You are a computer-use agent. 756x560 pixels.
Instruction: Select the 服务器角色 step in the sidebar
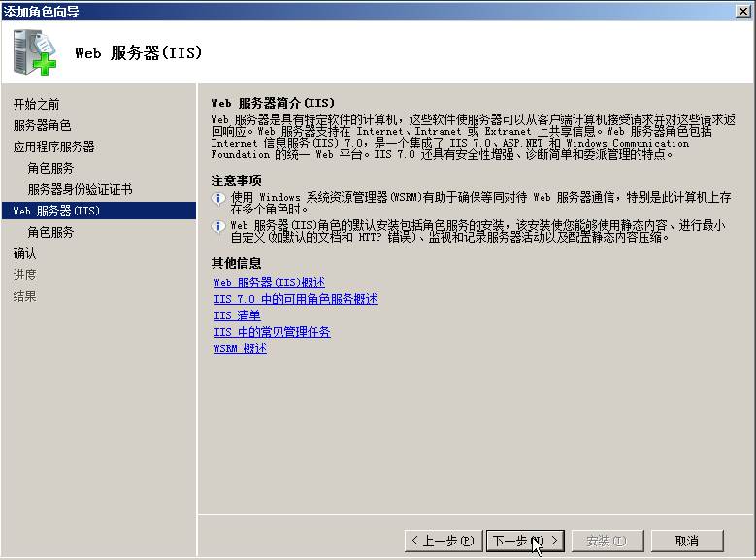[x=42, y=125]
